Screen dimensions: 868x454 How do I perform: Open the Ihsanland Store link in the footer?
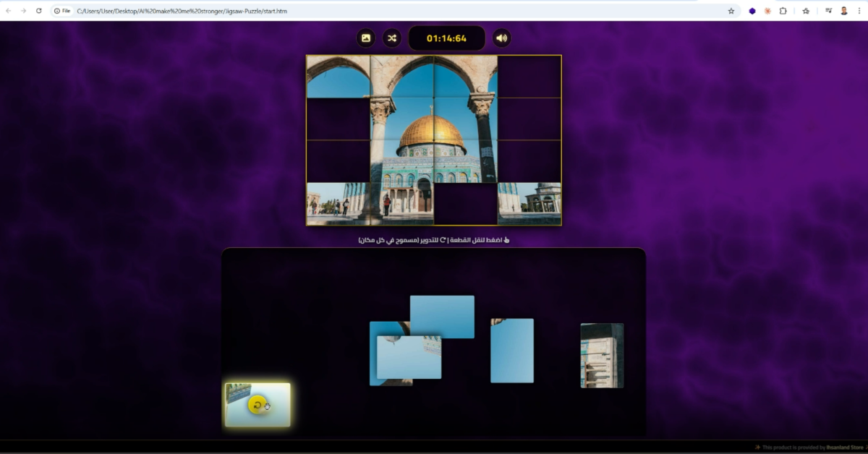(845, 447)
